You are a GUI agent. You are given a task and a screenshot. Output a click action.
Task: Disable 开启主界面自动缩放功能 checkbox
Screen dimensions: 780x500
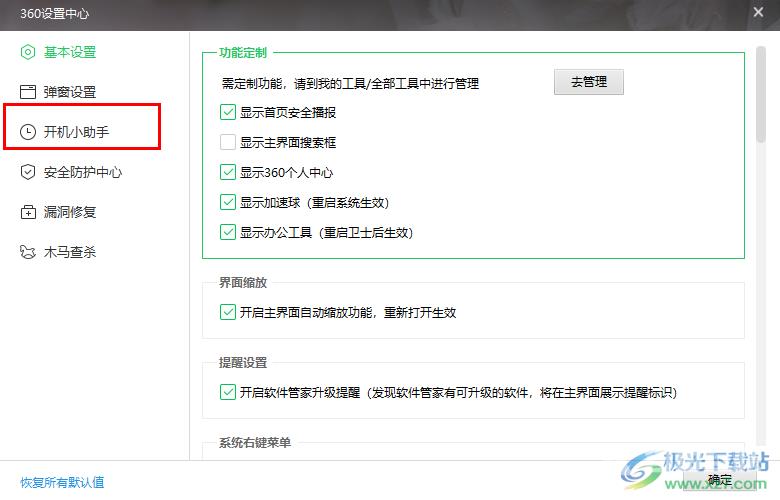pyautogui.click(x=228, y=312)
